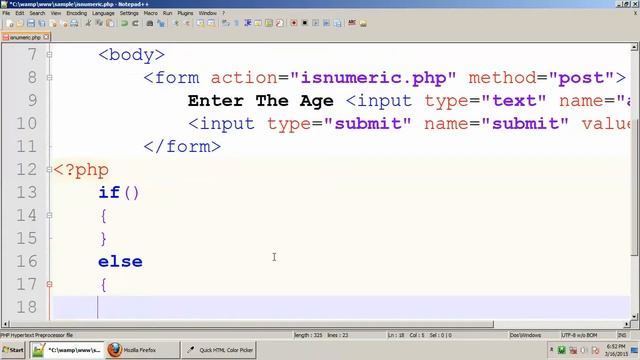Screen dimensions: 640x360
Task: Collapse the brace fold on line 14
Action: point(49,216)
